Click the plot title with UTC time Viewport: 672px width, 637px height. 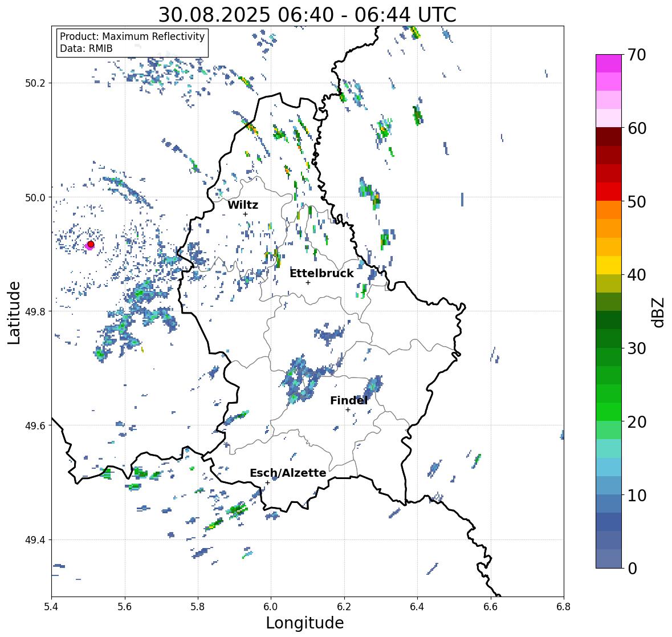(307, 15)
